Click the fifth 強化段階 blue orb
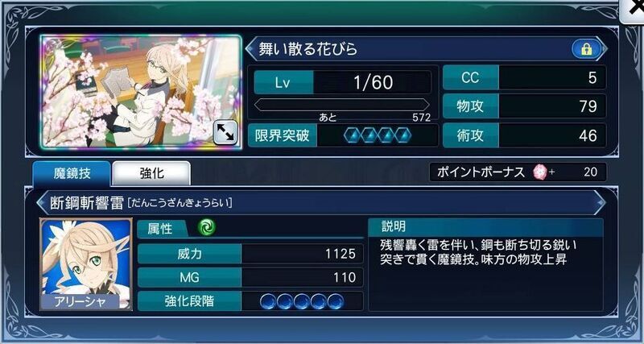This screenshot has width=644, height=344. point(335,301)
